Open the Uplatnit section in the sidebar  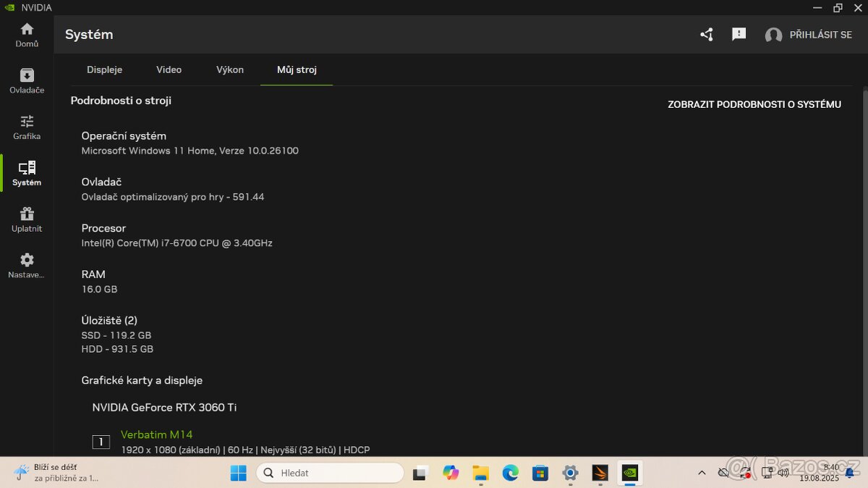pyautogui.click(x=27, y=219)
